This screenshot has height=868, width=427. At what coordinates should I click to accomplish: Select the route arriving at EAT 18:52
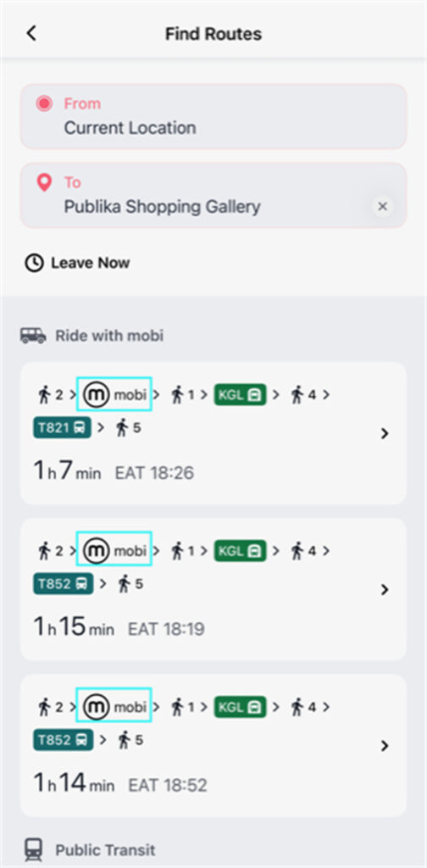[x=213, y=746]
